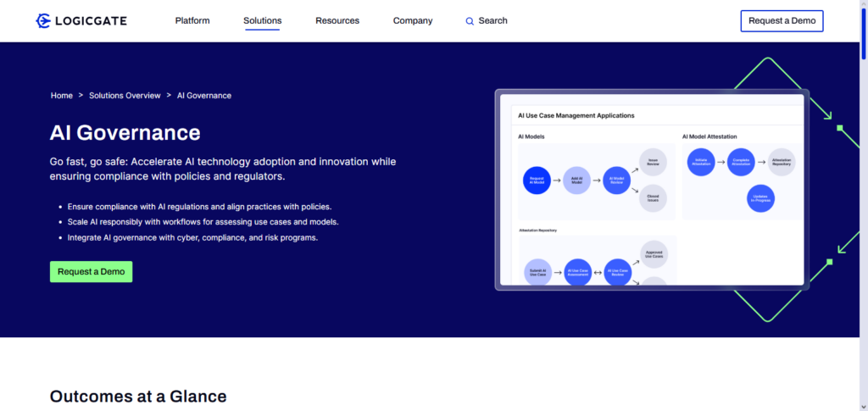The width and height of the screenshot is (868, 411).
Task: Click the Closed Issues circle node
Action: 653,198
